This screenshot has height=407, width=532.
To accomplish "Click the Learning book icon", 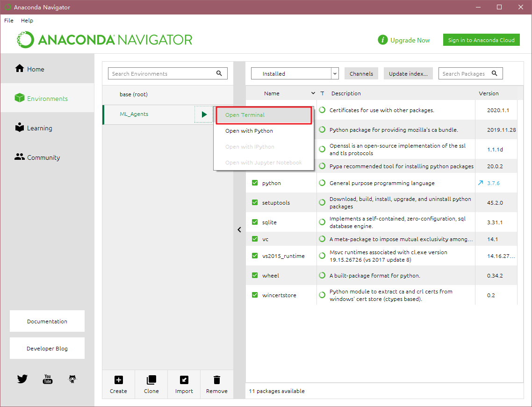I will (20, 127).
